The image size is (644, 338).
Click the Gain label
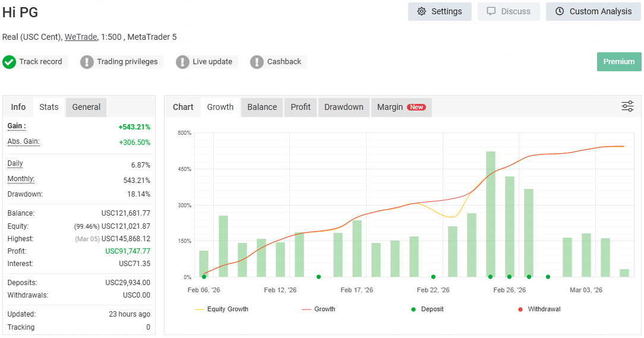17,126
